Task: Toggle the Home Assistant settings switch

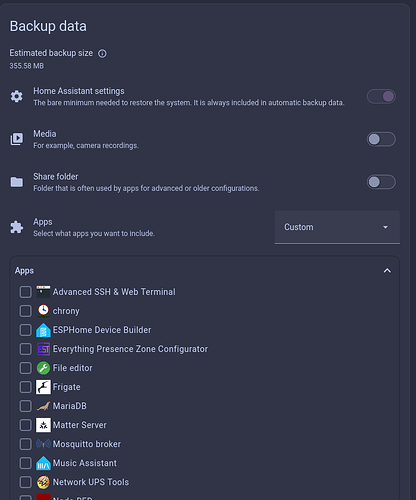Action: (x=381, y=97)
